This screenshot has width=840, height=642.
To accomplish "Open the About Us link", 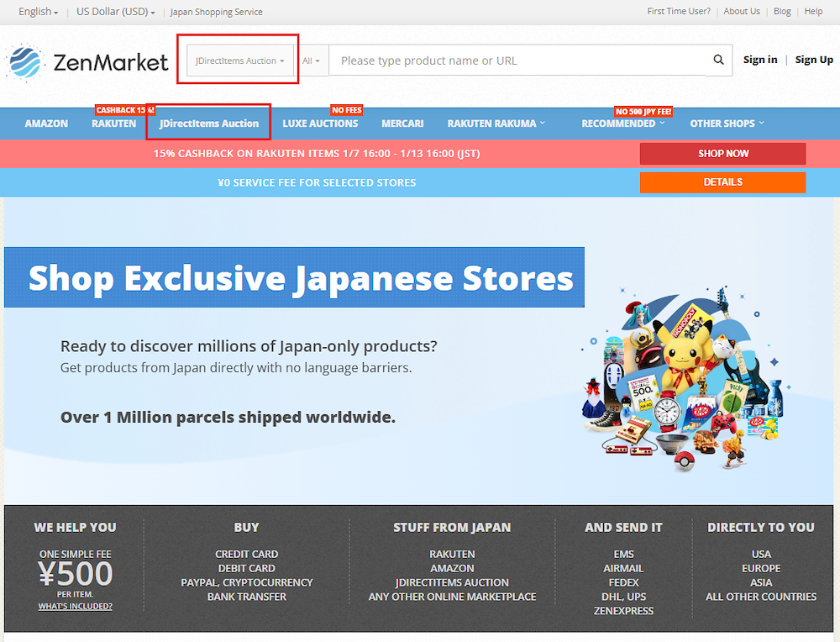I will pos(742,11).
